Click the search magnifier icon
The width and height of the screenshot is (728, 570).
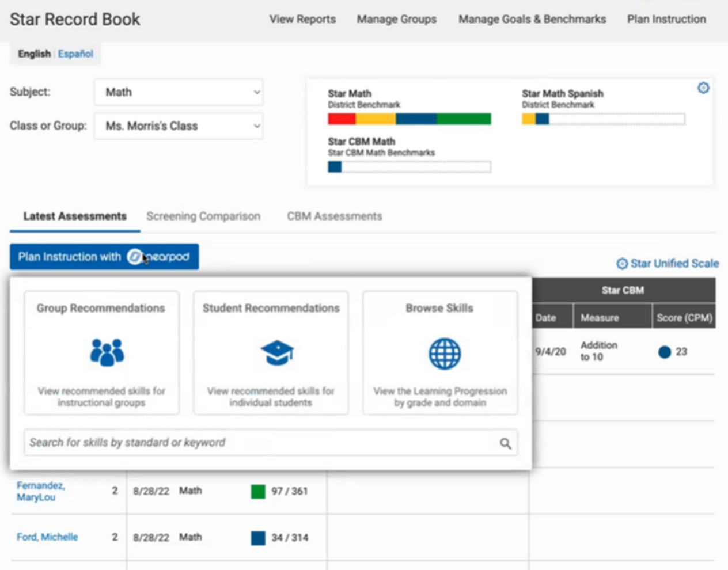pyautogui.click(x=505, y=443)
